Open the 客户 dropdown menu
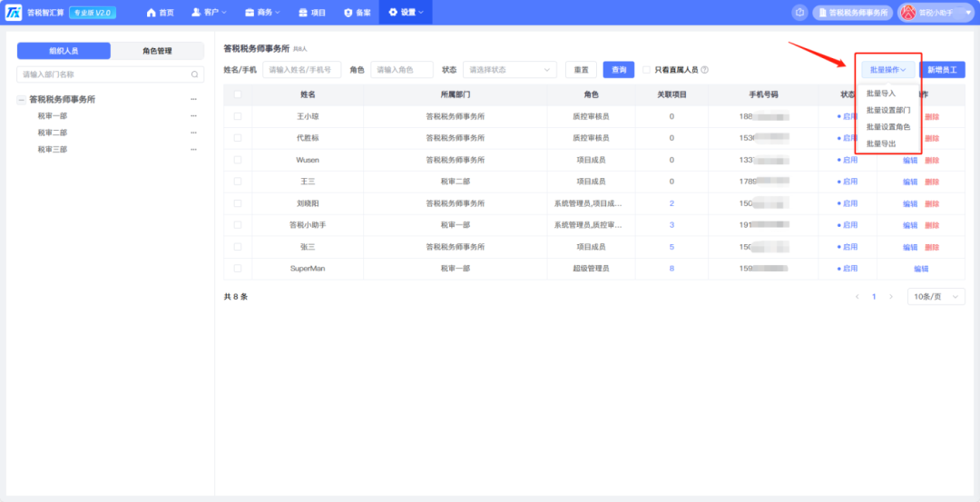The height and width of the screenshot is (502, 980). click(x=209, y=13)
